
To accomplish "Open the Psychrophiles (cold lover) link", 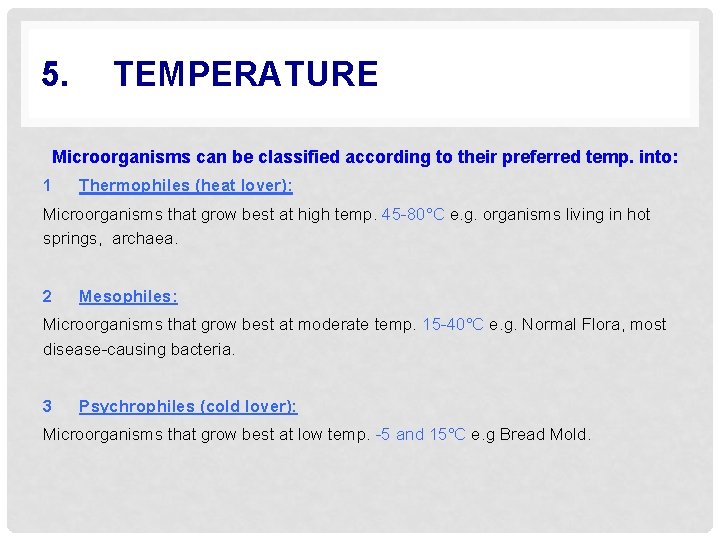I will (188, 406).
